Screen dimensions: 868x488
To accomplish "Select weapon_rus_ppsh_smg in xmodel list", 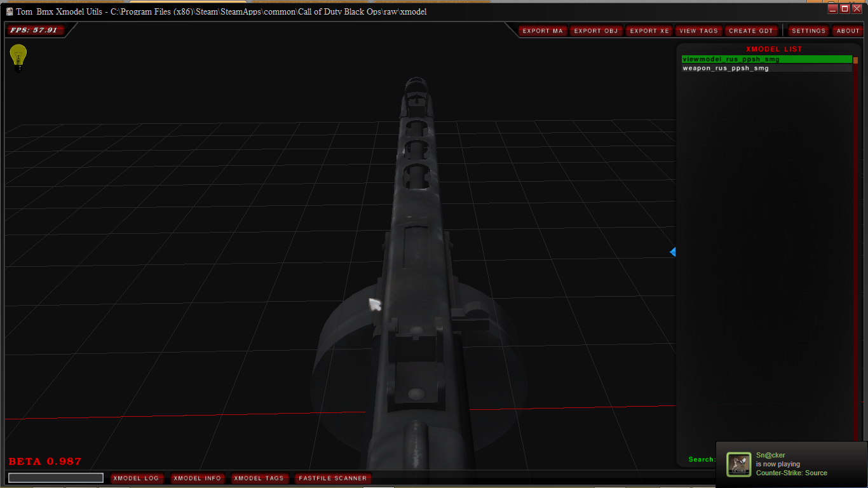I will tap(766, 68).
